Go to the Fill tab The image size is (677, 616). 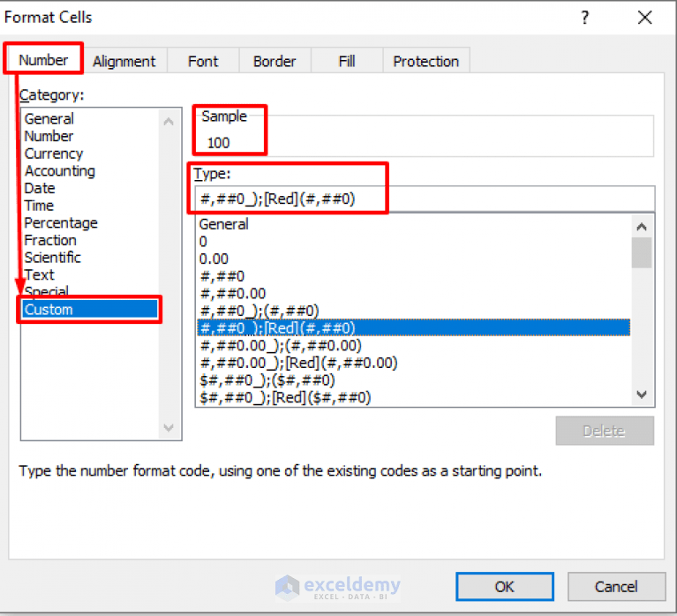(x=347, y=61)
